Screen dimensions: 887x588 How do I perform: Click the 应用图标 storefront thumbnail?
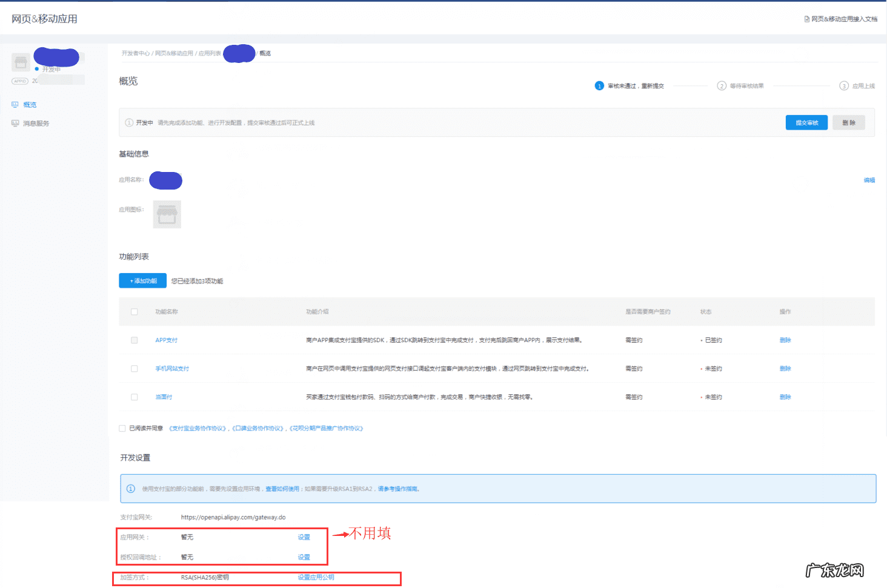(x=167, y=214)
